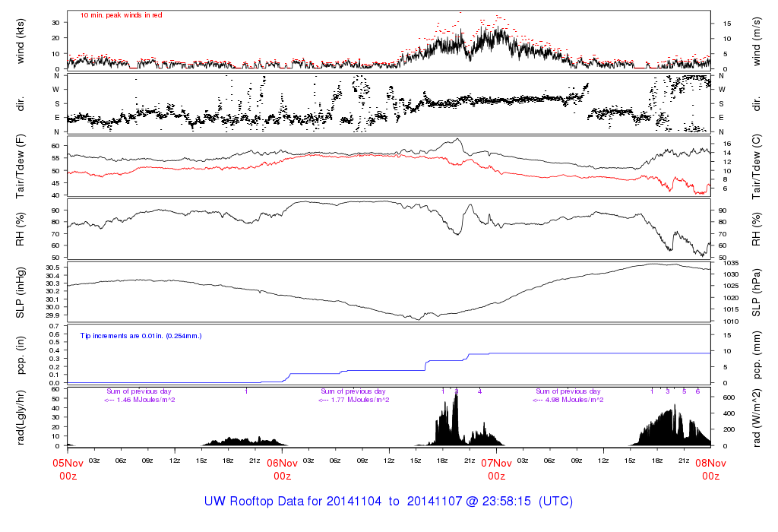778x532 pixels.
Task: Select the "29.9" inHg tick value
Action: (52, 315)
